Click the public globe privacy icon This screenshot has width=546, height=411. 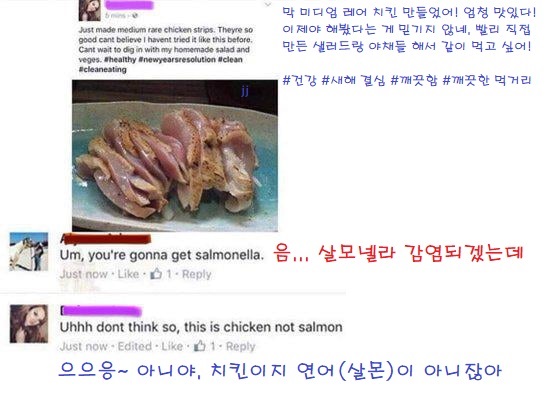point(135,16)
